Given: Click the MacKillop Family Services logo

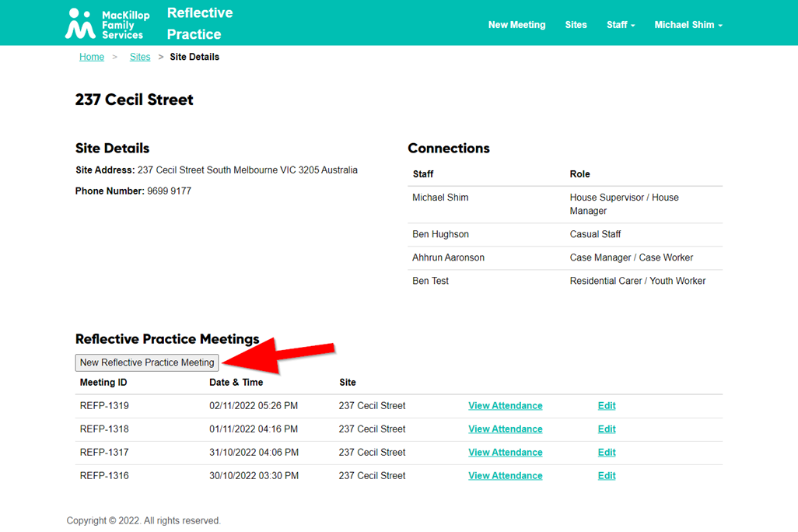Looking at the screenshot, I should (105, 24).
